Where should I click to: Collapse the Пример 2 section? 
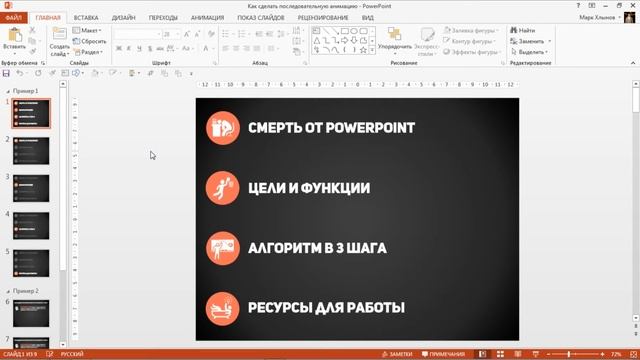pyautogui.click(x=8, y=291)
